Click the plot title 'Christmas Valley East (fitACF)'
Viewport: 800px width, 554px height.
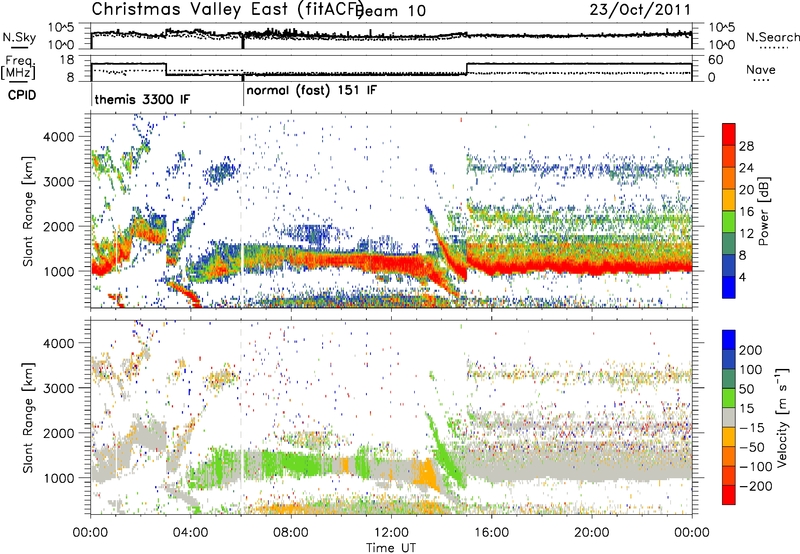(x=227, y=9)
